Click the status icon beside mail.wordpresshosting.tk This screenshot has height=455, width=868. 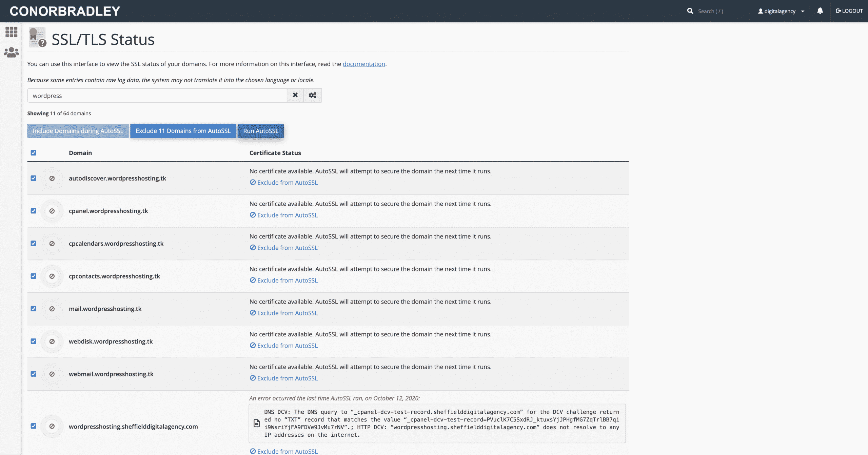click(52, 309)
